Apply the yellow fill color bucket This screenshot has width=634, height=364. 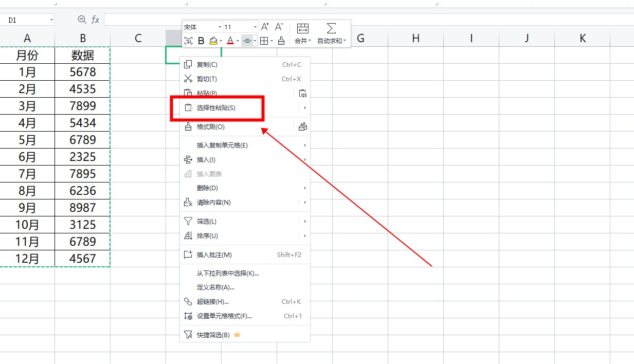[x=213, y=41]
